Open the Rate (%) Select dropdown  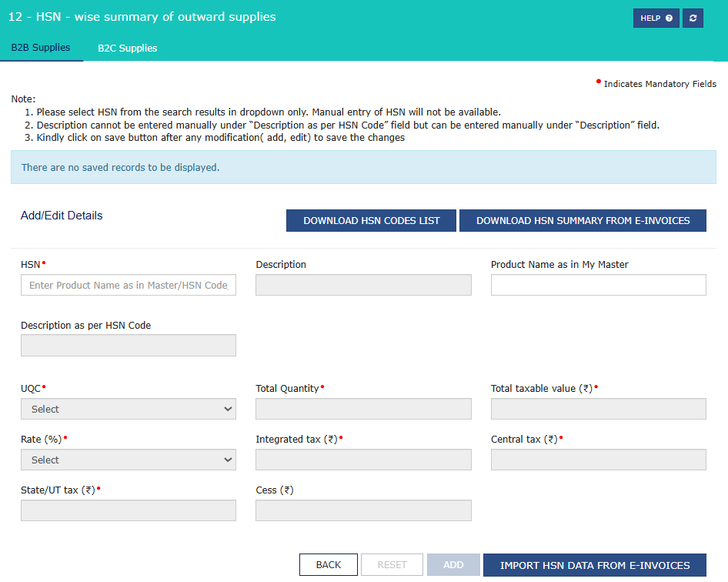tap(129, 460)
